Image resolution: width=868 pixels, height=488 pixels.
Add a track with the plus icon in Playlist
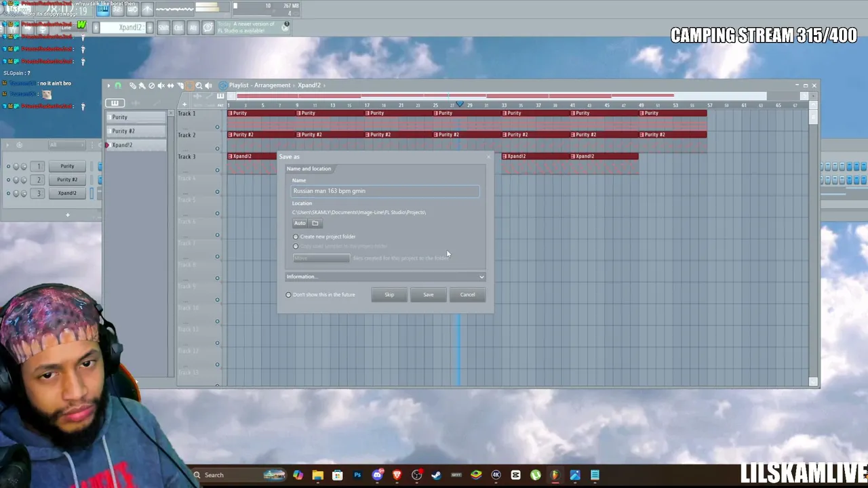(x=184, y=104)
